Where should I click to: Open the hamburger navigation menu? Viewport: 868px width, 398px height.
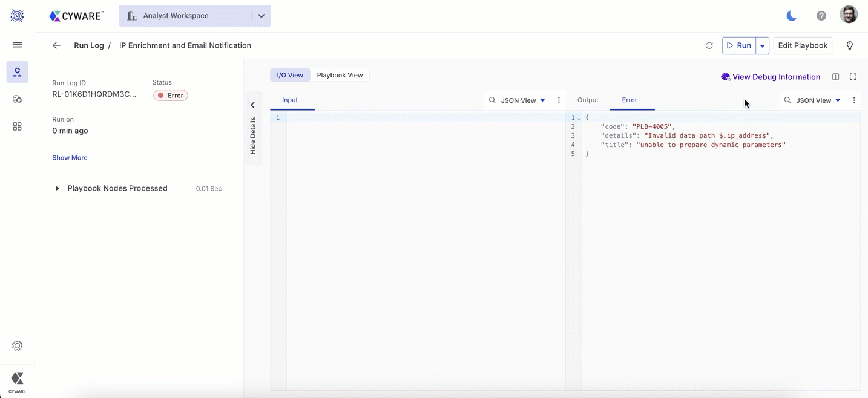(17, 45)
